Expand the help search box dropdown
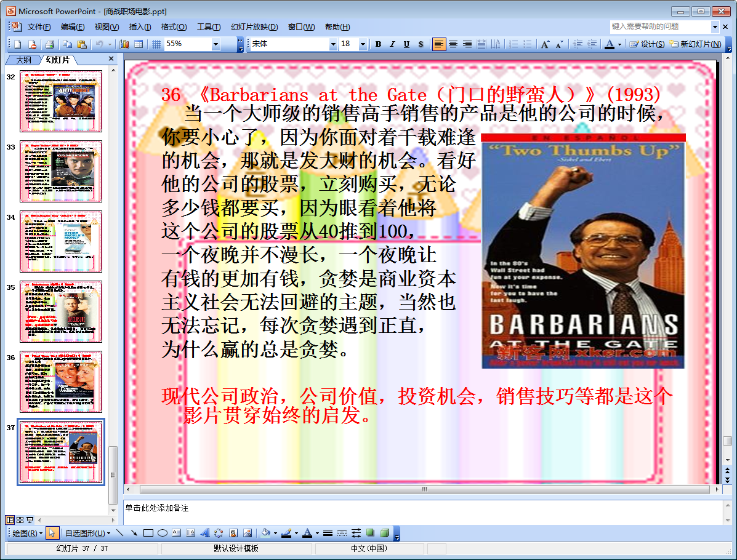Screen dimensions: 737x560 [715, 27]
